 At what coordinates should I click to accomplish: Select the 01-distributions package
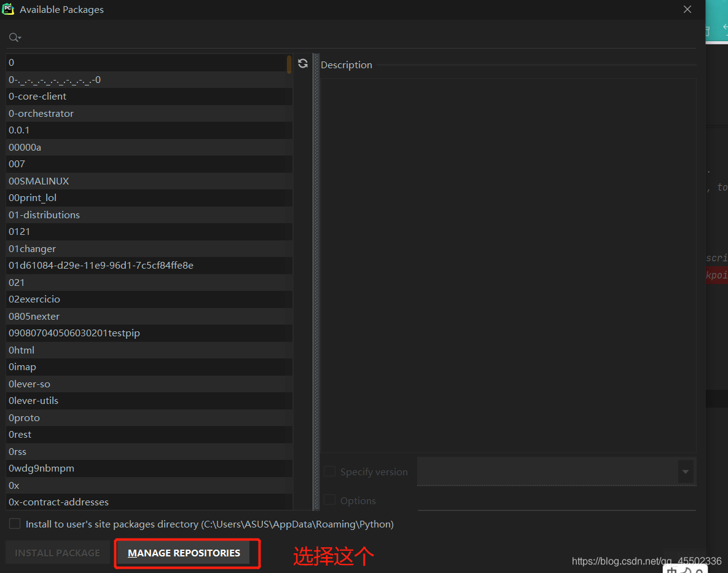coord(44,215)
